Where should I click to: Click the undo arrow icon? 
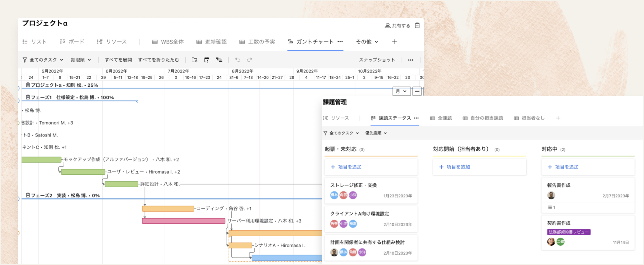point(238,60)
